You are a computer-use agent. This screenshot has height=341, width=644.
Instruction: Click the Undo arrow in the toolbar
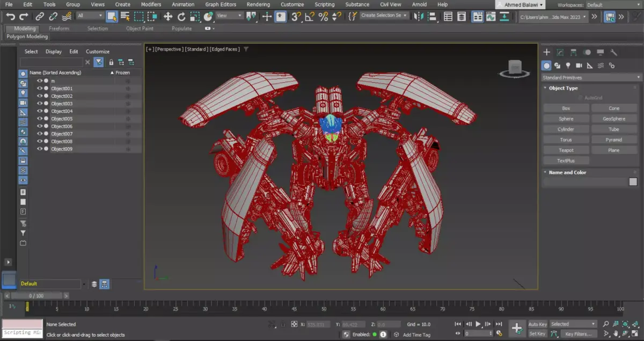pyautogui.click(x=10, y=16)
